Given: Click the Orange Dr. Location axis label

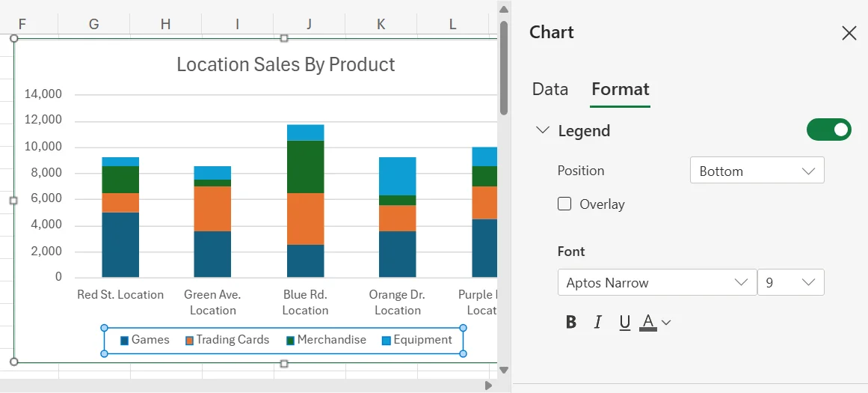Looking at the screenshot, I should tap(397, 302).
